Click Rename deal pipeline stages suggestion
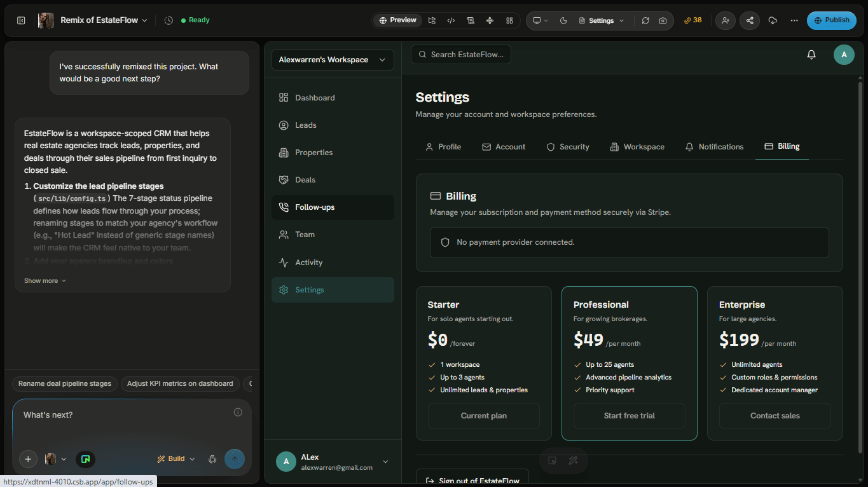Image resolution: width=868 pixels, height=487 pixels. pos(65,384)
